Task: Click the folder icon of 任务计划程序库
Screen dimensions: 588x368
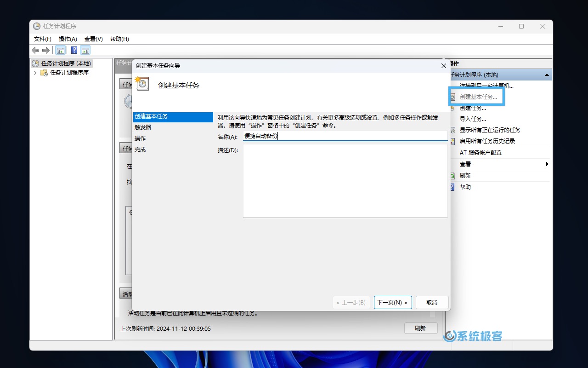Action: click(x=44, y=73)
